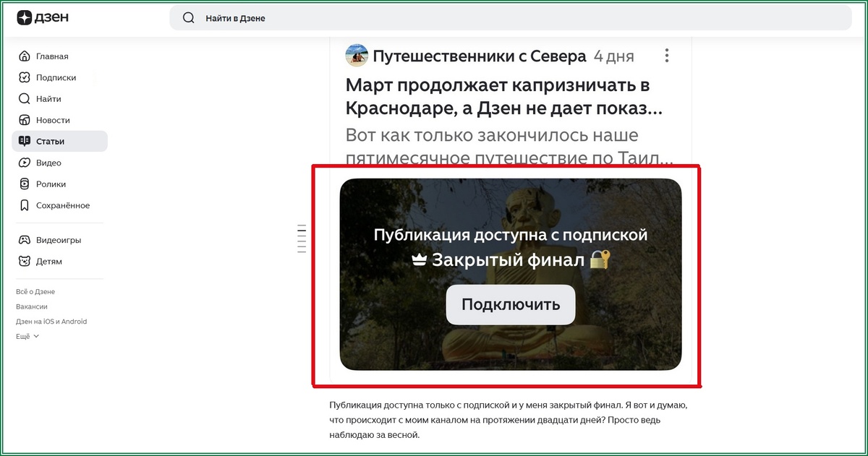This screenshot has height=456, width=868.
Task: Click the Дзен logo in the header
Action: [41, 17]
